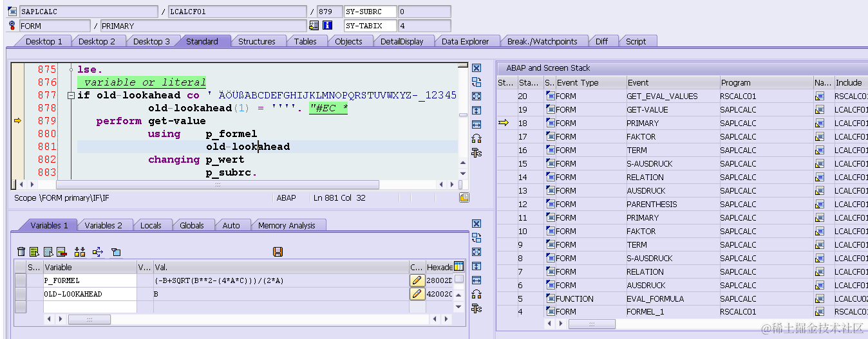The height and width of the screenshot is (339, 868).
Task: Switch to the Desktop 3 tab
Action: (x=151, y=41)
